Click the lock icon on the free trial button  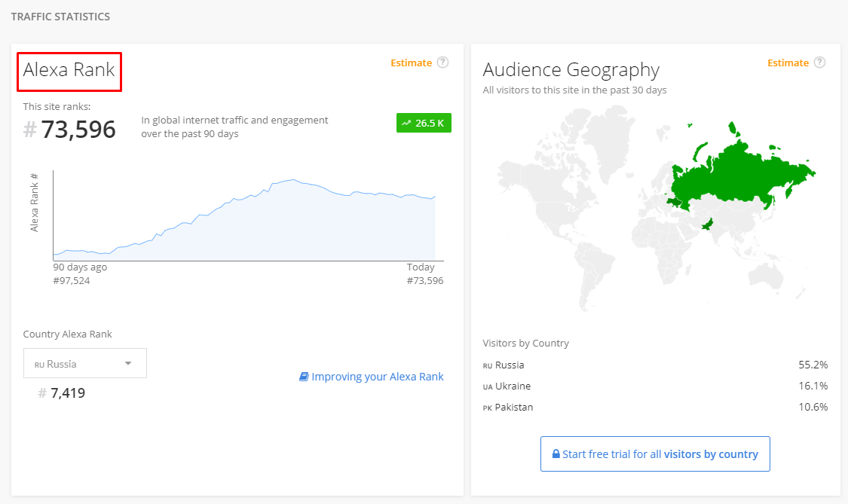556,454
